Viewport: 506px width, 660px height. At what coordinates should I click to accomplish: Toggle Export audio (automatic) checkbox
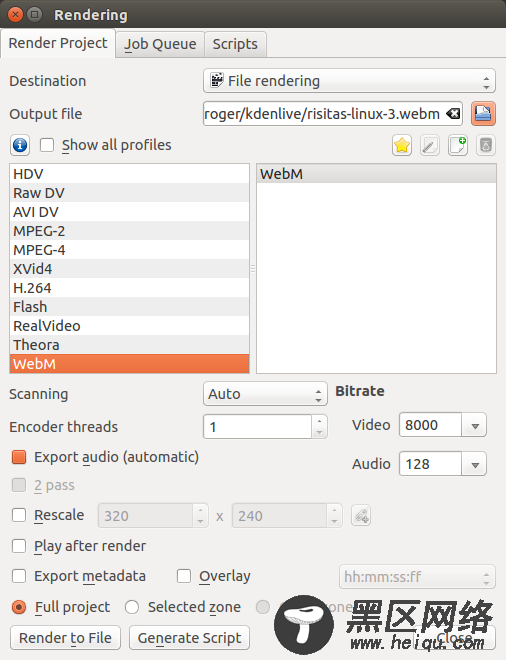(x=19, y=457)
